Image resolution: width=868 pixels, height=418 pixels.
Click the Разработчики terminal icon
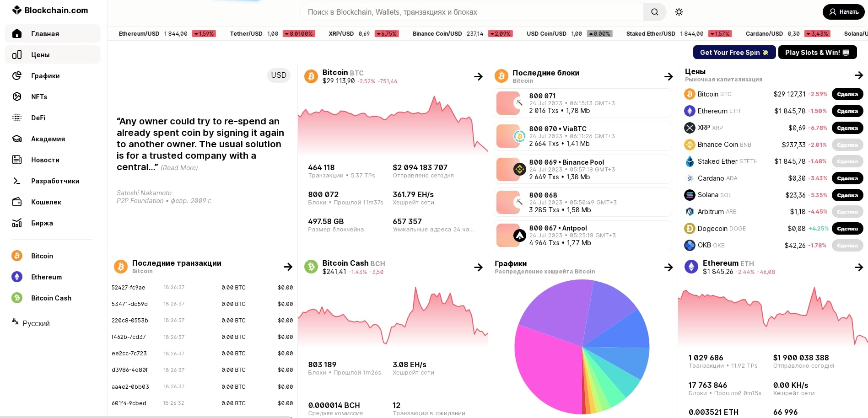[x=17, y=181]
